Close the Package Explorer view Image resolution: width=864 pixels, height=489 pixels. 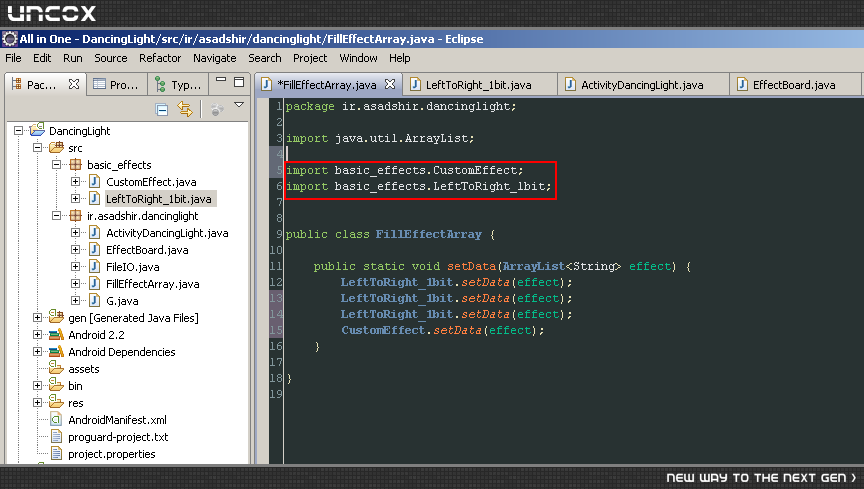click(x=74, y=84)
